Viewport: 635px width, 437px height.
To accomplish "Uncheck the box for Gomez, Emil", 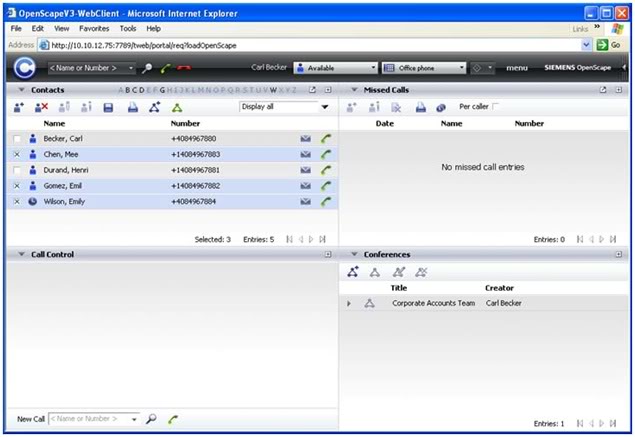I will click(x=17, y=186).
